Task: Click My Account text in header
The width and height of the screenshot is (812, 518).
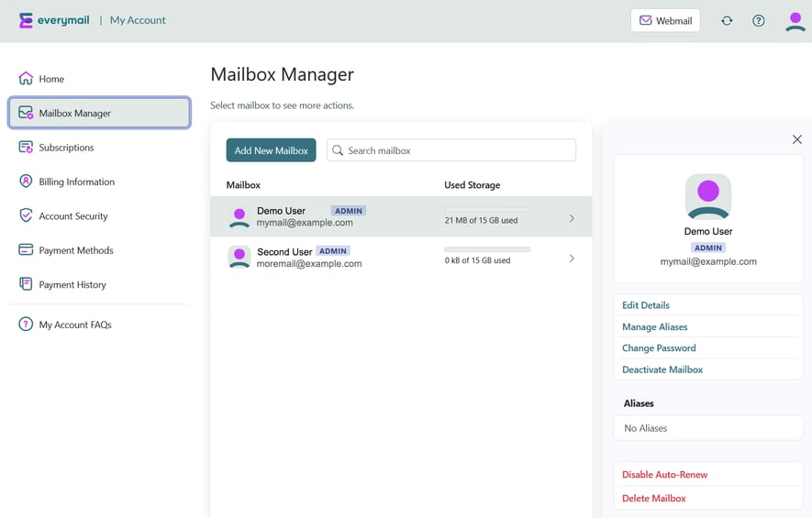Action: click(138, 20)
